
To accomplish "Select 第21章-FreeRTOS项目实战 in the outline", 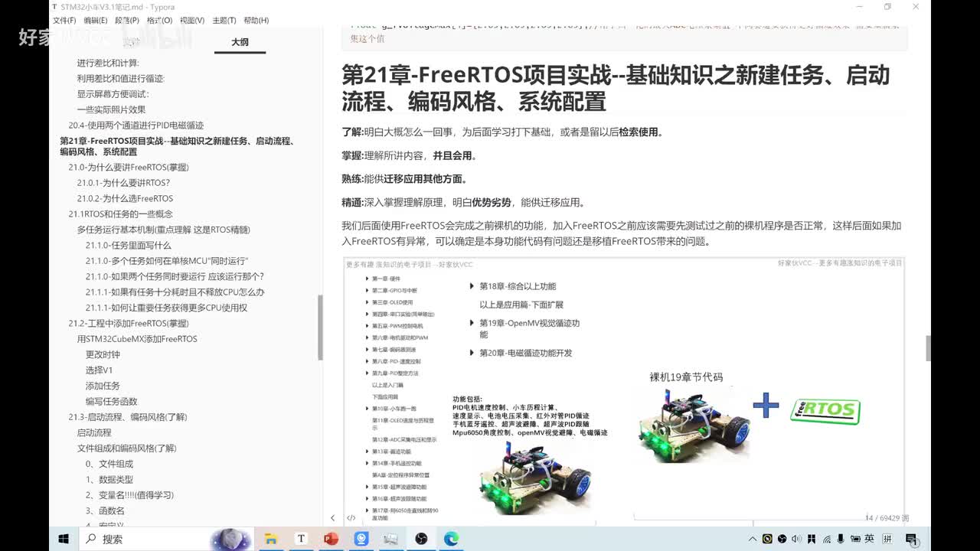I will click(x=178, y=146).
